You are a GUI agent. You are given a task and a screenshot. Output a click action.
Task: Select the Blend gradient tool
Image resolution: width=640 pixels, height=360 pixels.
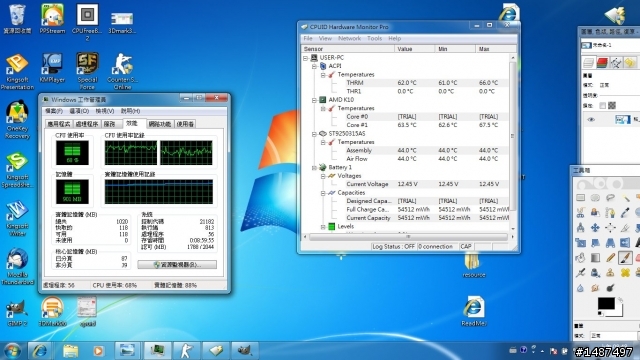[595, 258]
